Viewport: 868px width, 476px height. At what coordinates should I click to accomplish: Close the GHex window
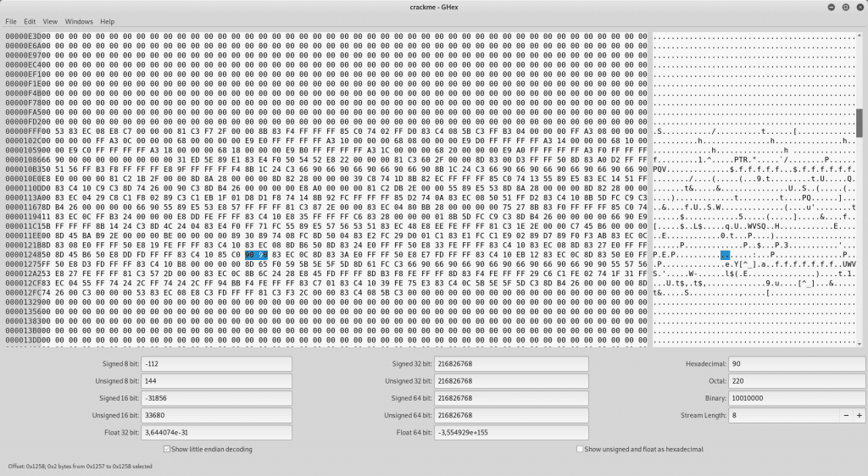pyautogui.click(x=860, y=7)
